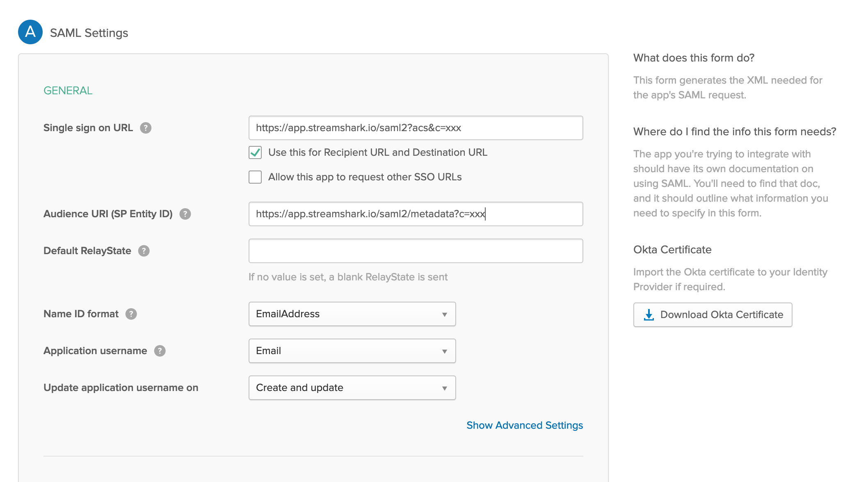This screenshot has width=868, height=482.
Task: Click help icon next to Single sign on URL
Action: click(146, 128)
